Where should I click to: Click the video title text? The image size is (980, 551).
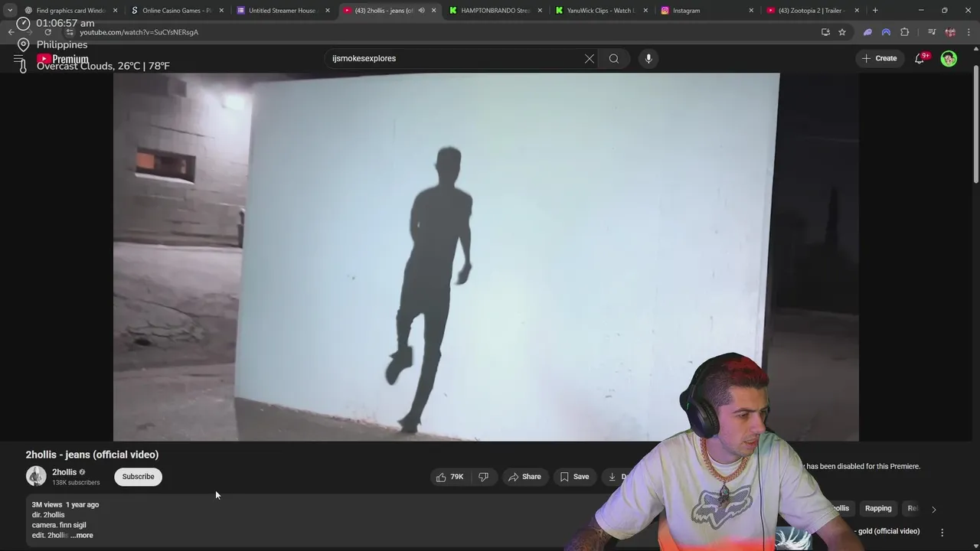92,455
